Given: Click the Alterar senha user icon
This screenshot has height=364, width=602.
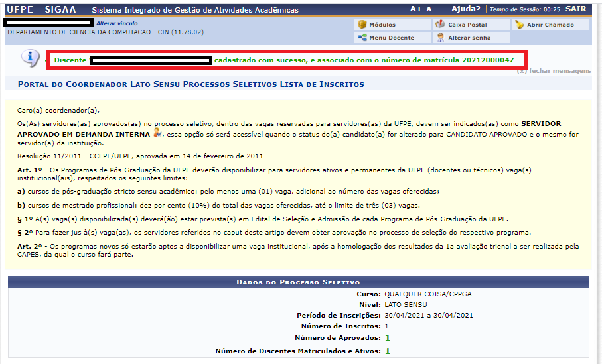Looking at the screenshot, I should pyautogui.click(x=441, y=38).
